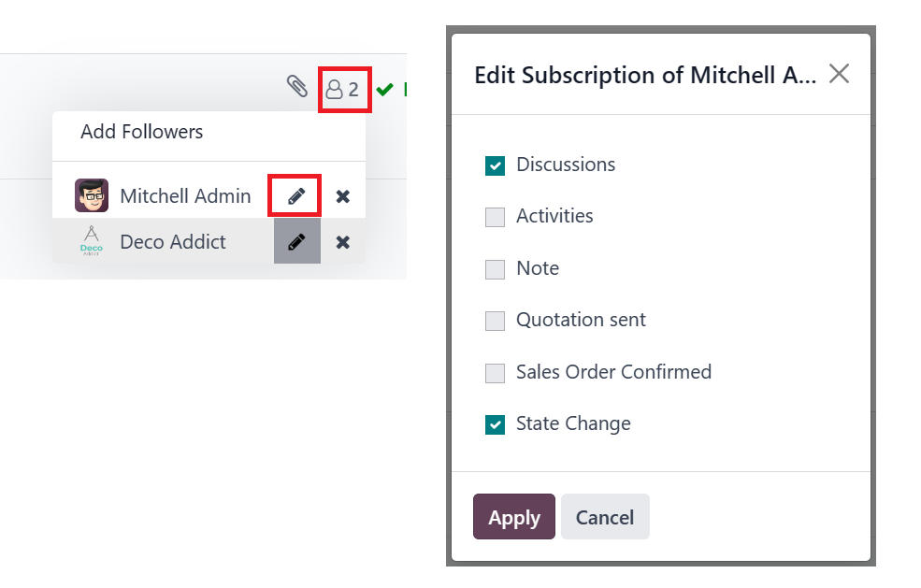Click the Cancel button
The image size is (921, 588).
[605, 517]
